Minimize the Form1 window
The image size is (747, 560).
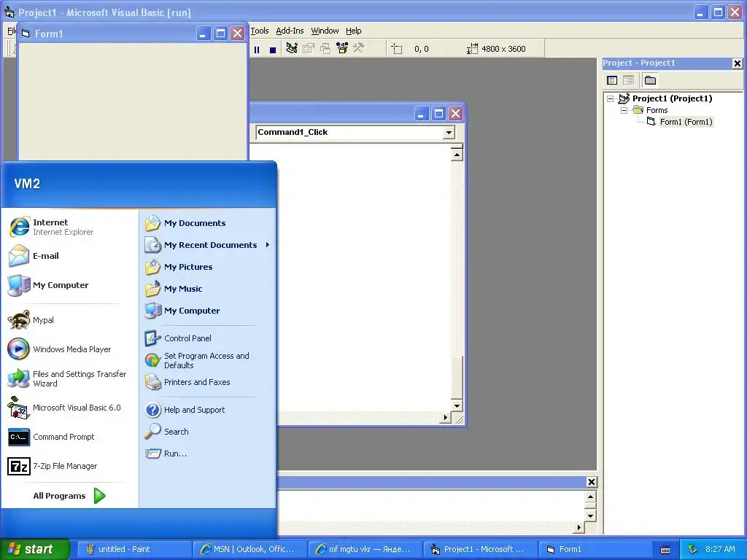pyautogui.click(x=203, y=34)
